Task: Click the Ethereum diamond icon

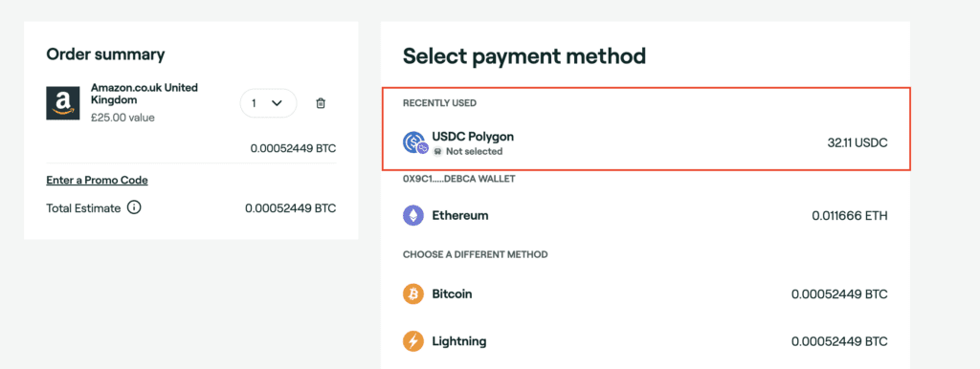Action: (x=413, y=216)
